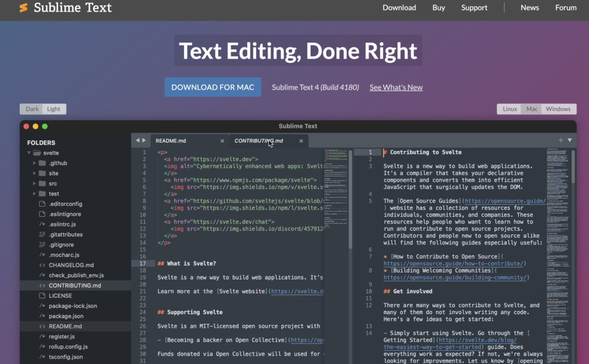Click the new tab plus icon
589x364 pixels.
click(x=561, y=140)
